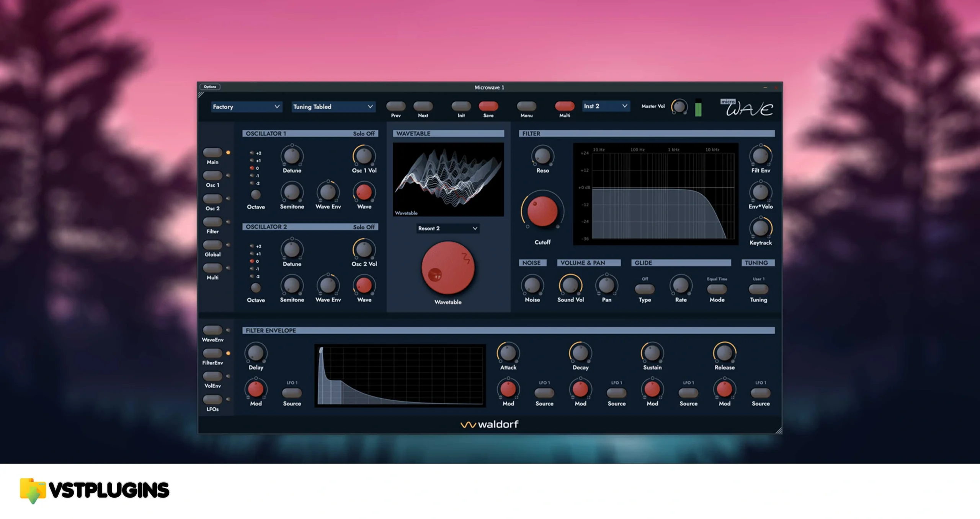Toggle Oscillator 2 Solo Off switch

364,227
